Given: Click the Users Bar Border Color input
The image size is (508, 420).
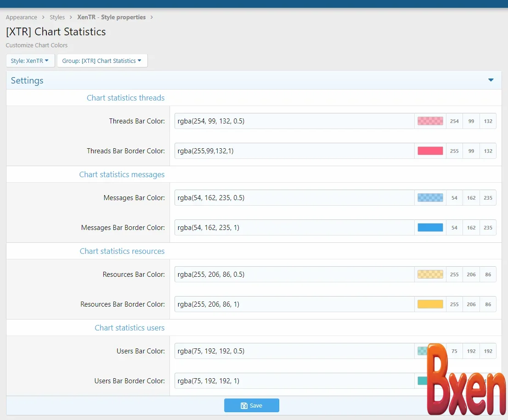Looking at the screenshot, I should click(x=294, y=381).
